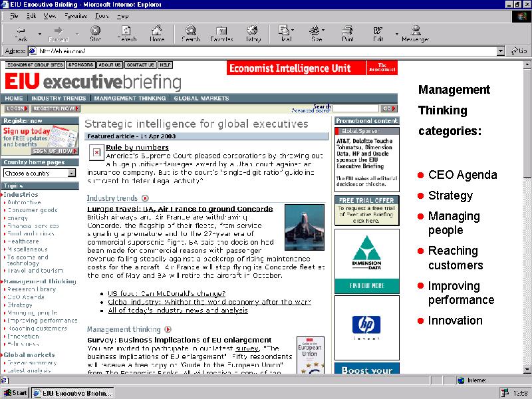
Task: Click the Go button beside address bar
Action: (519, 51)
